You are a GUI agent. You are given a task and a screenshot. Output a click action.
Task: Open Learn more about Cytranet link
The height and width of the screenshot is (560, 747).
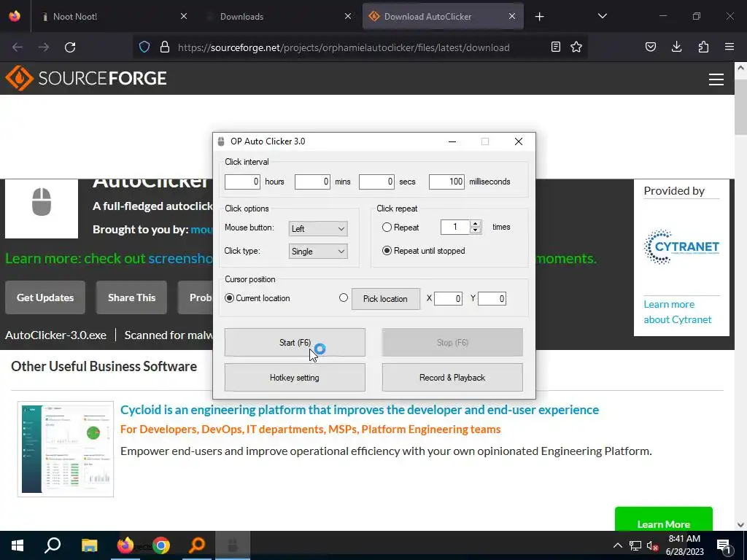pyautogui.click(x=678, y=312)
